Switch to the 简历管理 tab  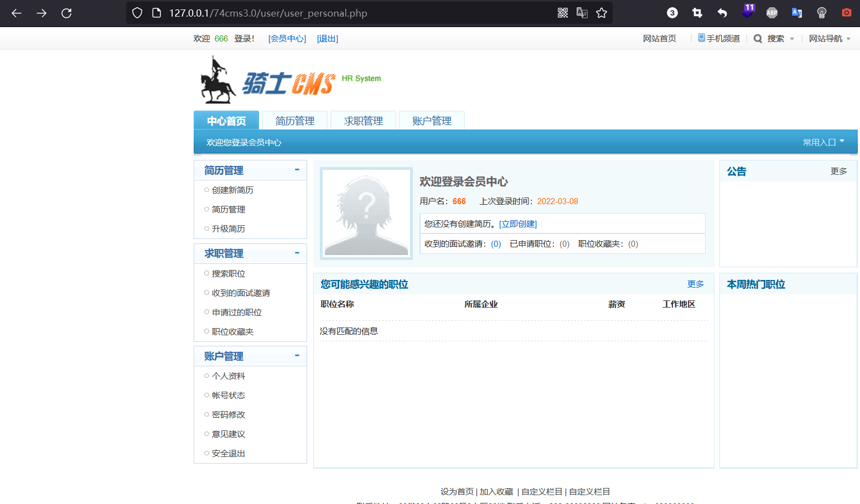click(x=294, y=120)
